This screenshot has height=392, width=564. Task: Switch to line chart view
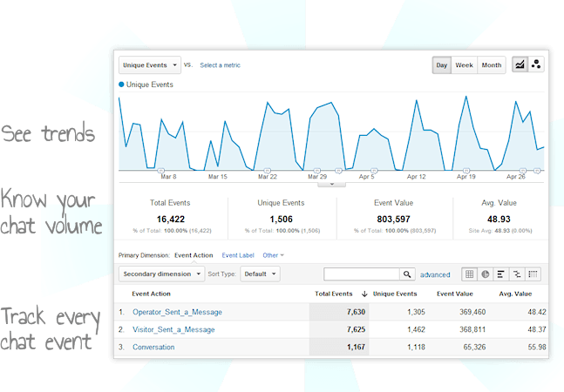[x=520, y=65]
